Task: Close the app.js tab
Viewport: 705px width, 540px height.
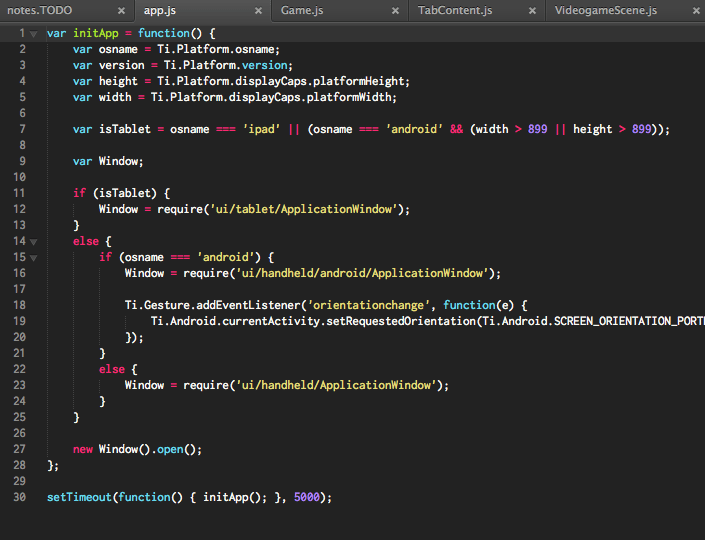Action: point(258,11)
